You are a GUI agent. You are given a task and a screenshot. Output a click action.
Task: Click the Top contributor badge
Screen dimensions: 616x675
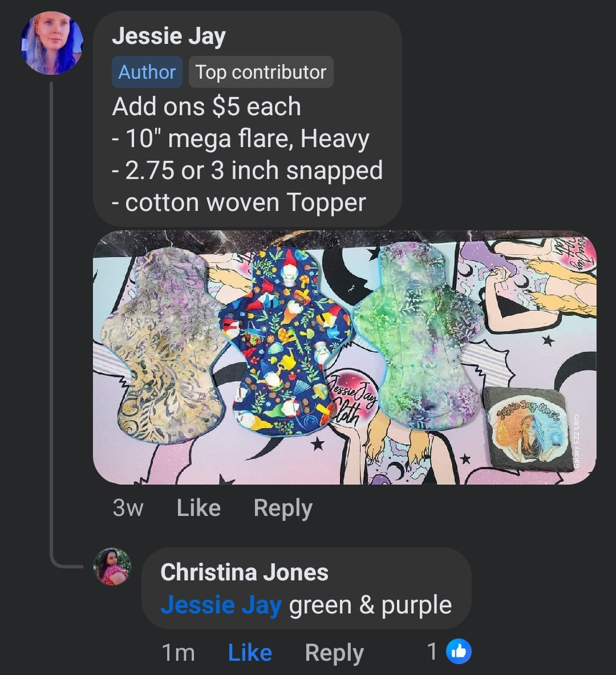pyautogui.click(x=261, y=72)
